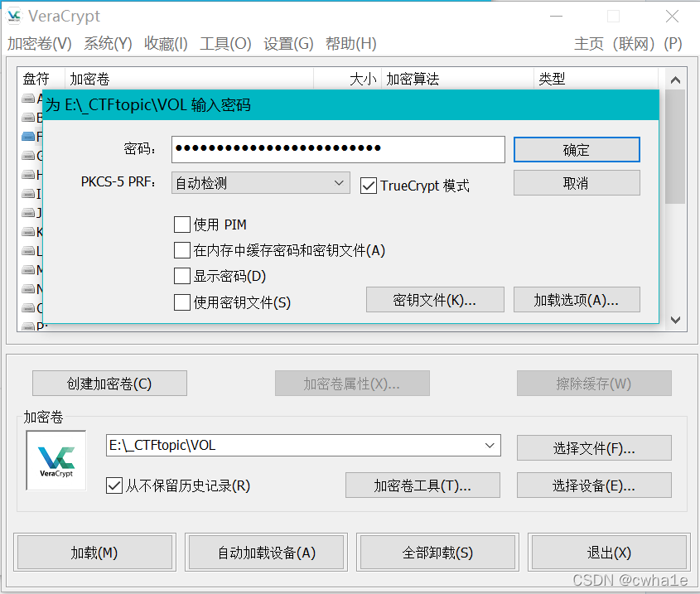Enable the 使用 PIM checkbox
Viewport: 700px width, 594px height.
pos(181,225)
